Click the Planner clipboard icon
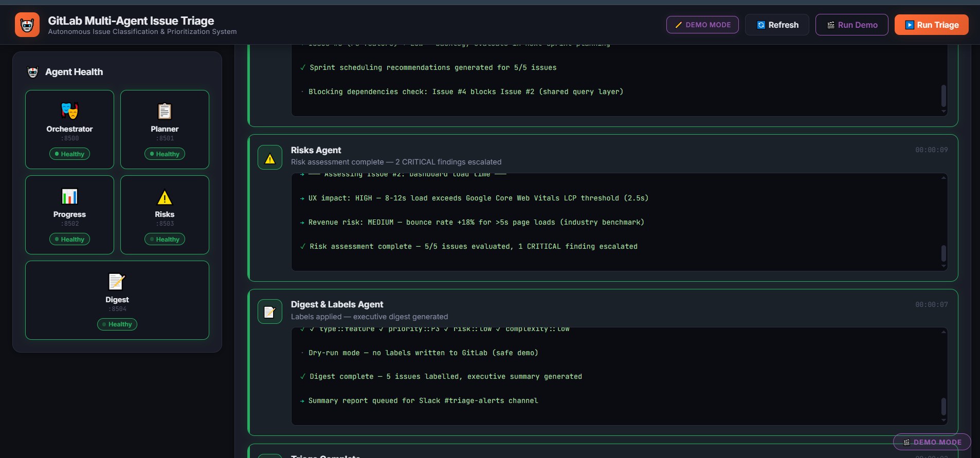Image resolution: width=980 pixels, height=458 pixels. pyautogui.click(x=165, y=111)
